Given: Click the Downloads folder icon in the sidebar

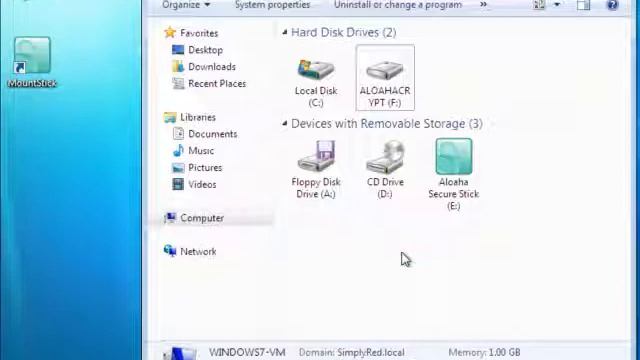Looking at the screenshot, I should click(x=178, y=67).
